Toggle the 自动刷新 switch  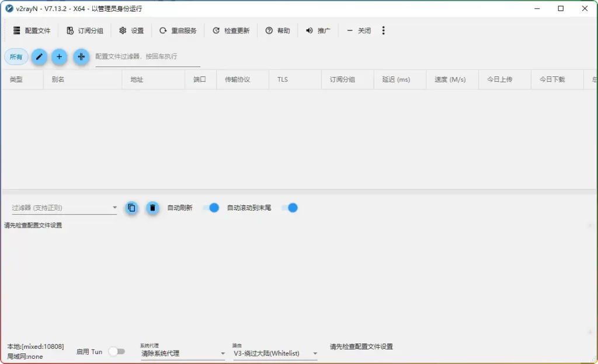211,208
